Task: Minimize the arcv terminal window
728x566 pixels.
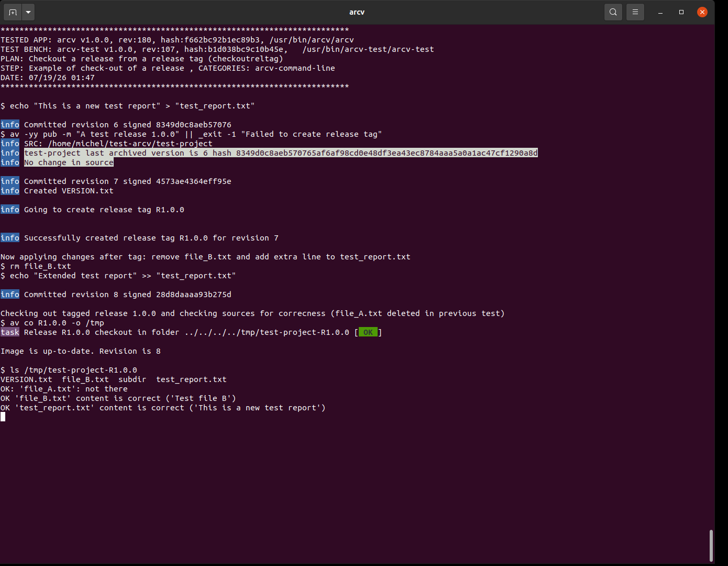Action: coord(660,12)
